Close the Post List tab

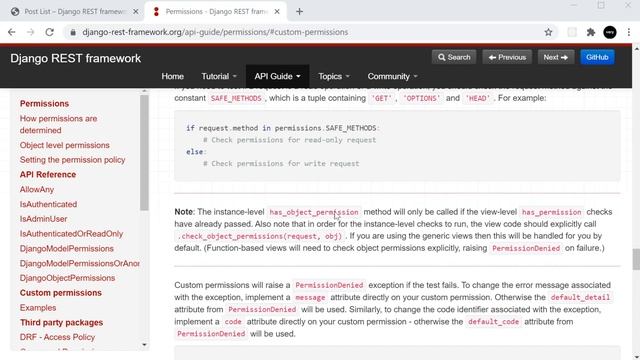tap(136, 12)
